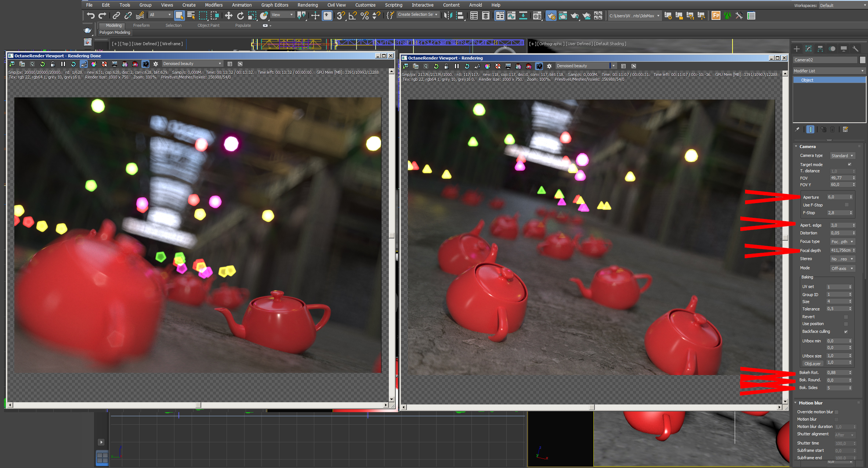Select the Rotate transform tool
Viewport: 868px width, 468px height.
point(240,15)
